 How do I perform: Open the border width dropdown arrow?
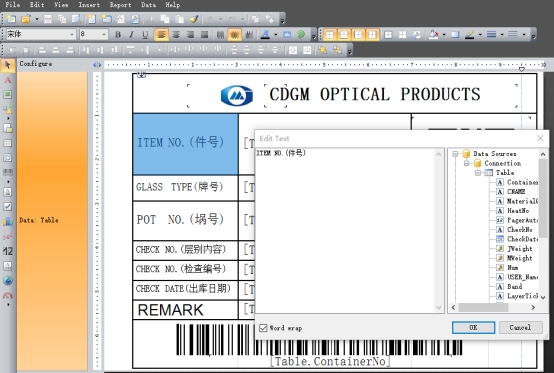(x=502, y=35)
